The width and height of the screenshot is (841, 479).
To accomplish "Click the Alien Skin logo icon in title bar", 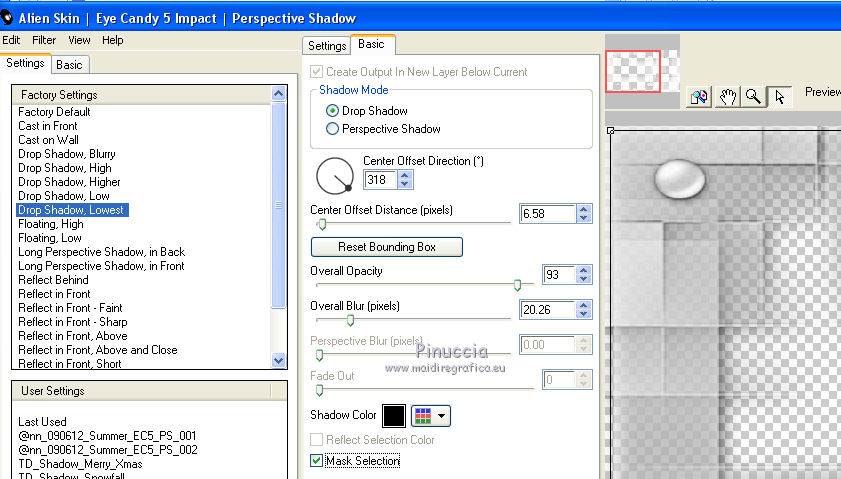I will [x=7, y=18].
